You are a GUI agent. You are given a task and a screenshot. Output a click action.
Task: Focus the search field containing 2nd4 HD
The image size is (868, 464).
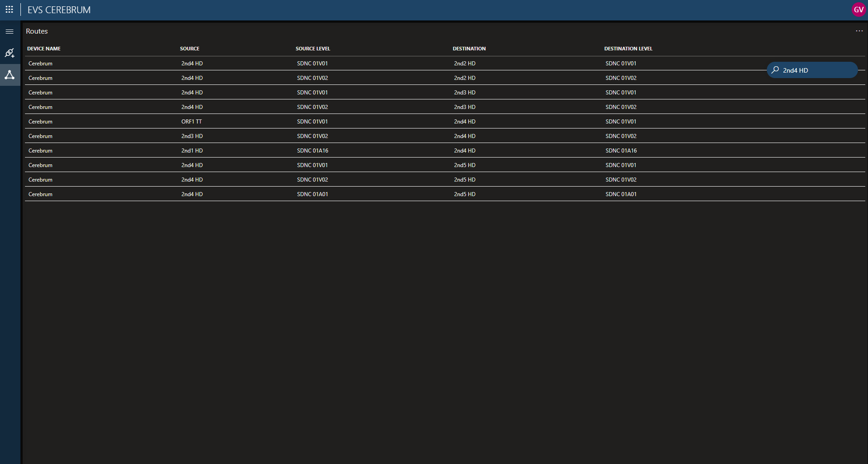click(x=812, y=70)
